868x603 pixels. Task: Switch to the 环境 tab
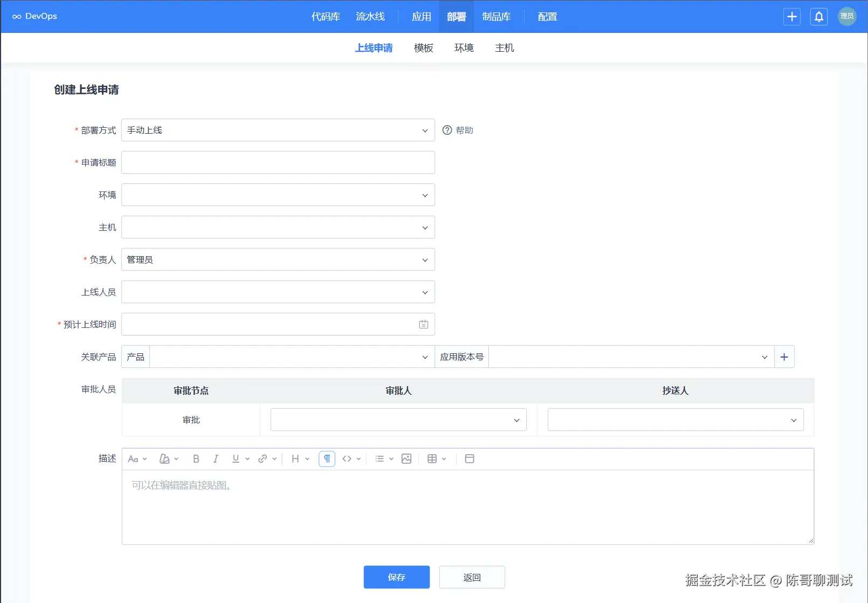(x=464, y=48)
